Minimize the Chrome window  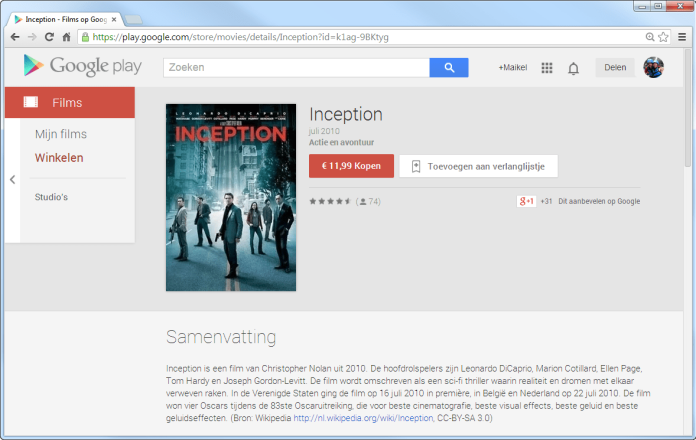pyautogui.click(x=641, y=6)
